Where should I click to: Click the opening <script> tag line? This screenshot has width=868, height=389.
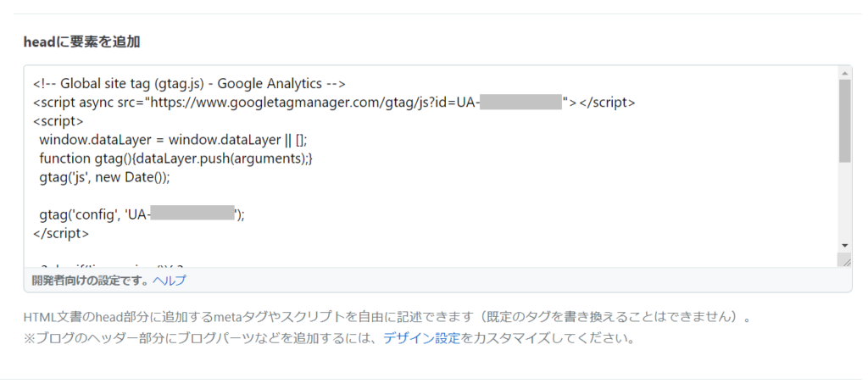click(x=58, y=121)
